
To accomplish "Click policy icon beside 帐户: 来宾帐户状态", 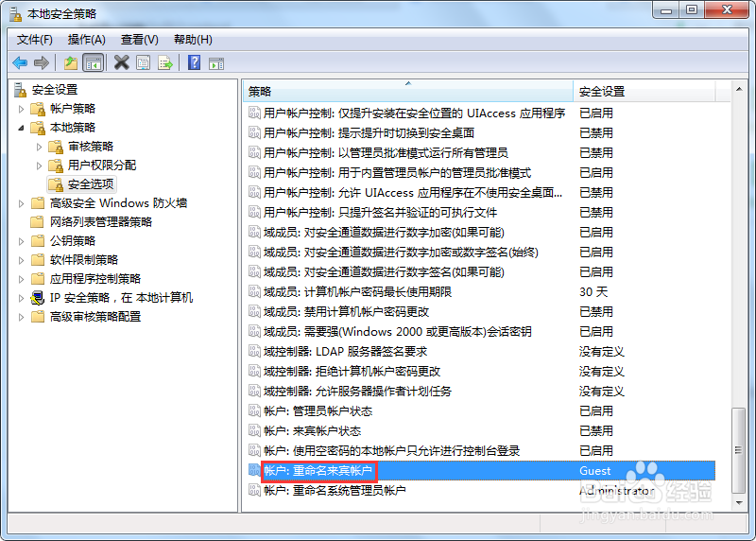I will (254, 430).
